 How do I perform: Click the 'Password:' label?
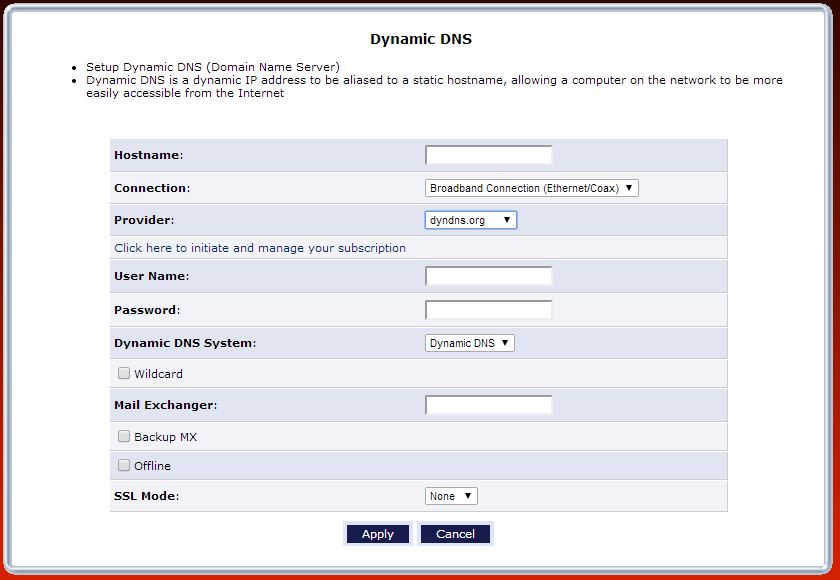147,310
